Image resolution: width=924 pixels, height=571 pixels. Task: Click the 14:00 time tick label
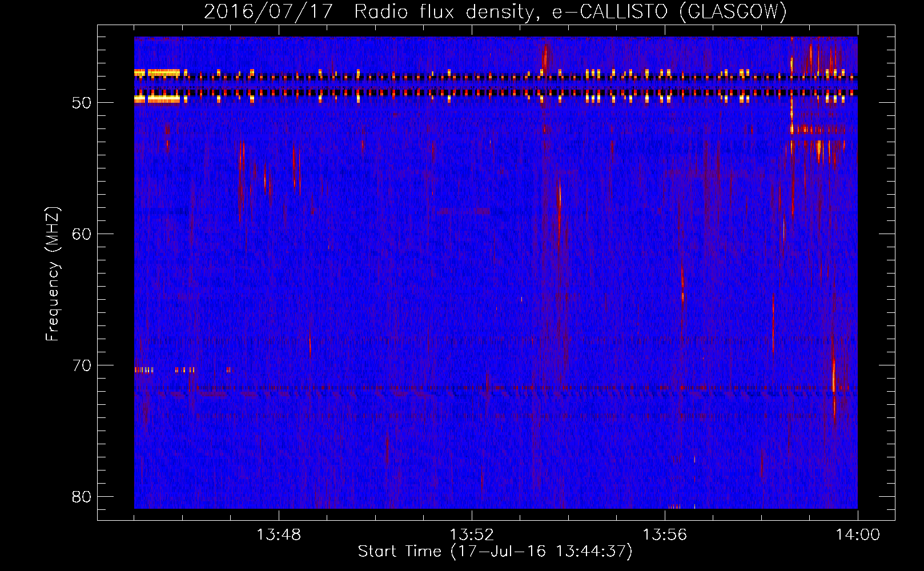(x=858, y=535)
